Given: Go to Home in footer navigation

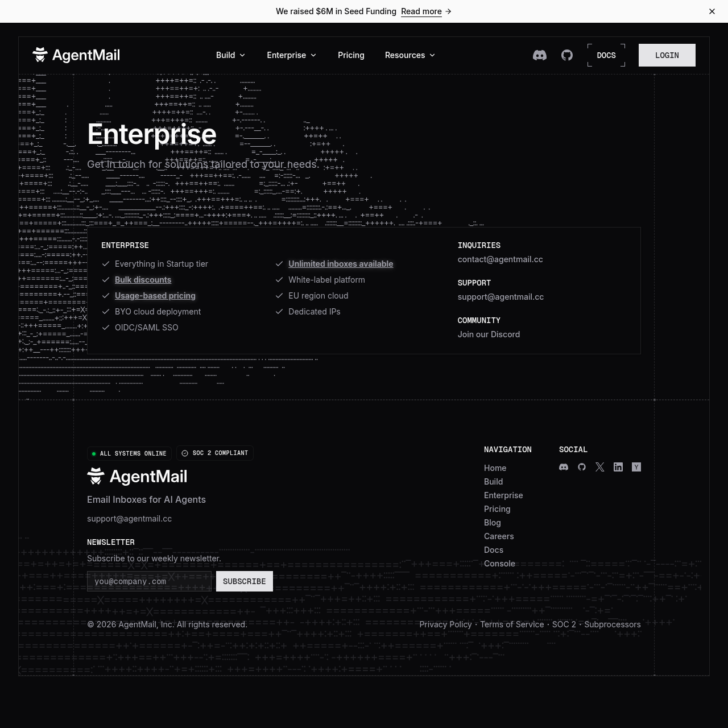Looking at the screenshot, I should click(x=495, y=468).
